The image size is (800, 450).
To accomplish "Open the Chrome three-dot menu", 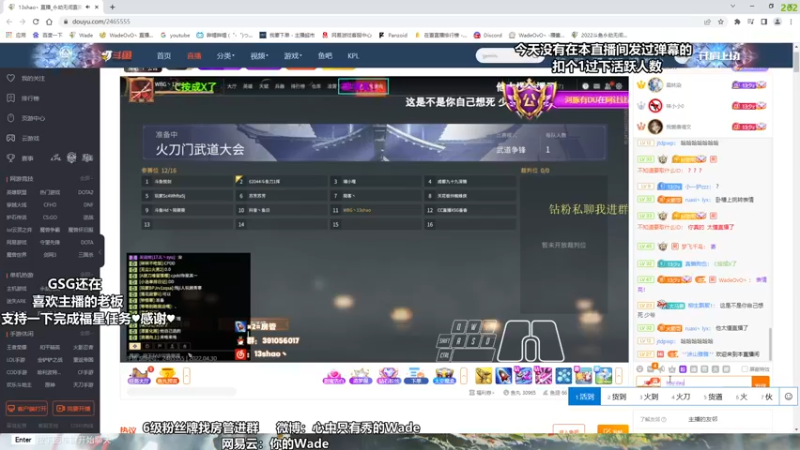I will 791,21.
